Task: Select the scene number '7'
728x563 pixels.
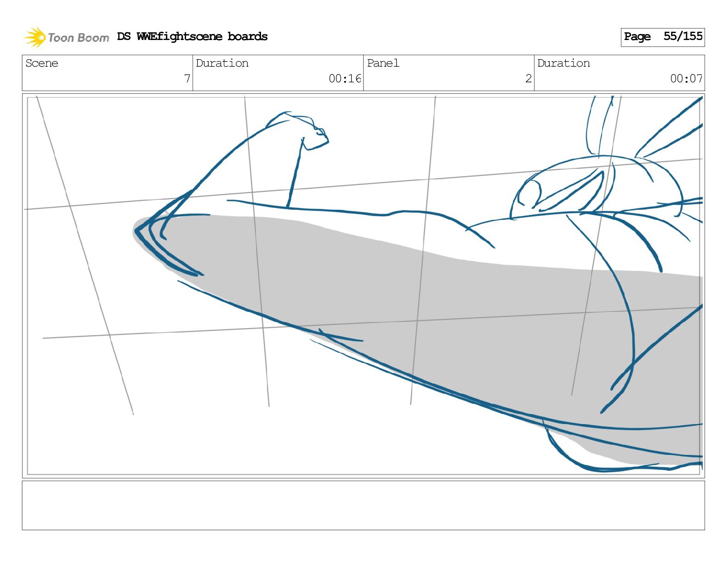Action: (x=187, y=79)
